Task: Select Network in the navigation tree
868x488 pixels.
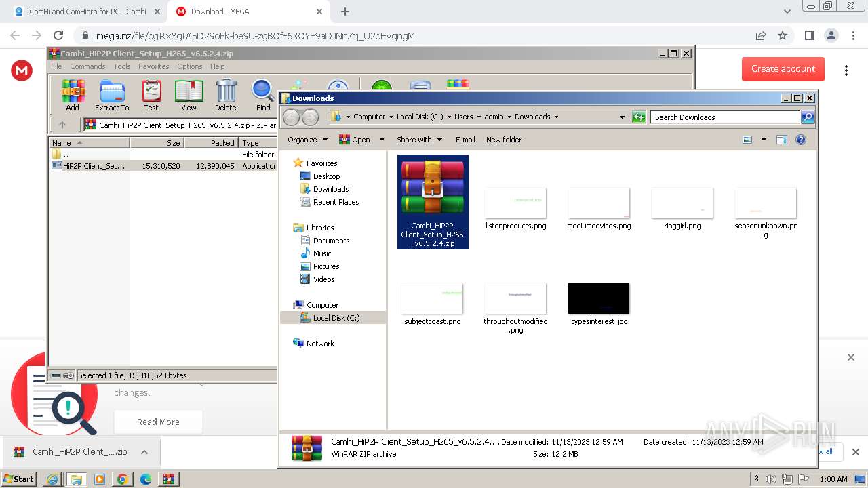Action: click(320, 344)
